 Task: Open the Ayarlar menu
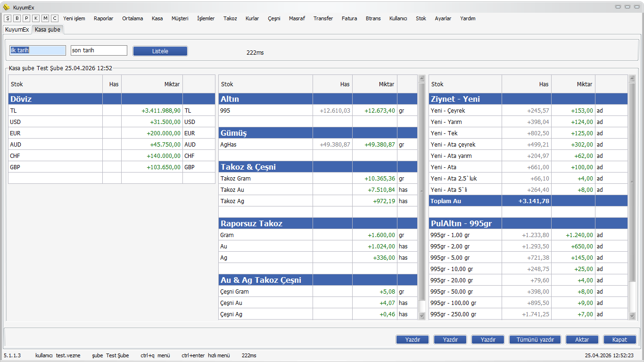[x=443, y=18]
